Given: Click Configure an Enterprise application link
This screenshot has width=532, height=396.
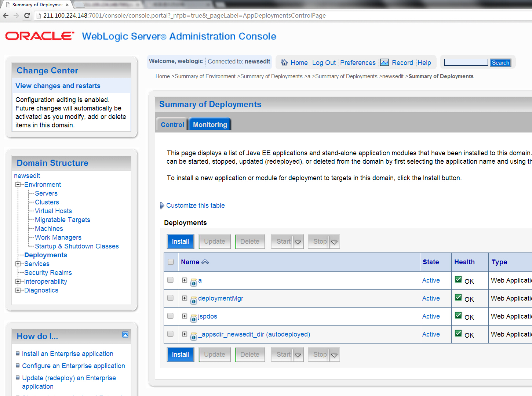Looking at the screenshot, I should point(73,366).
